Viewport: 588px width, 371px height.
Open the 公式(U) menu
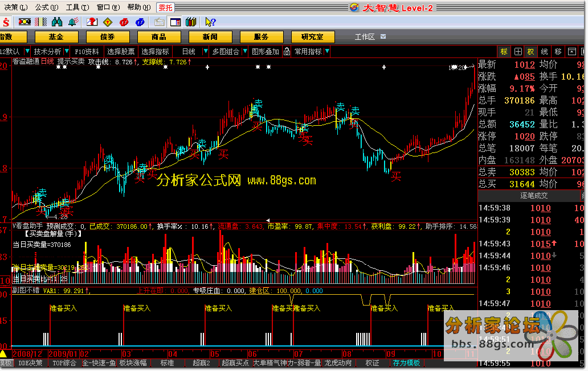click(47, 7)
